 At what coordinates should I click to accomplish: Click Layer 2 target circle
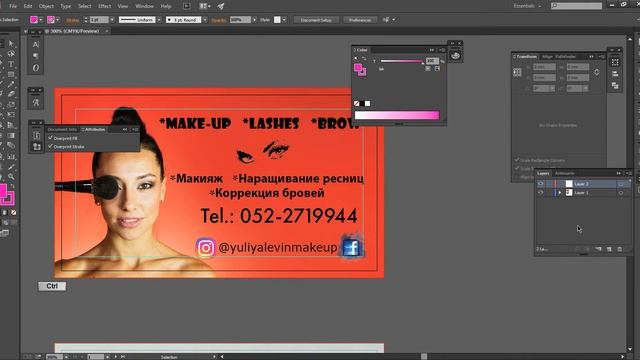(621, 184)
